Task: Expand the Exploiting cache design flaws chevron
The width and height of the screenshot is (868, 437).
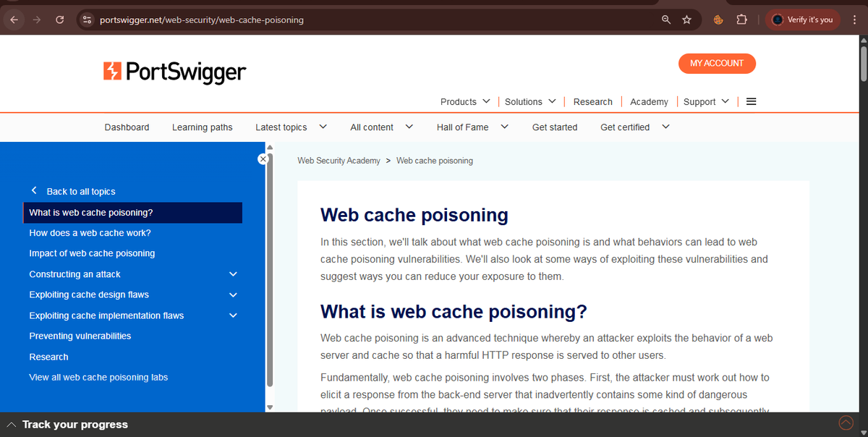Action: (x=233, y=294)
